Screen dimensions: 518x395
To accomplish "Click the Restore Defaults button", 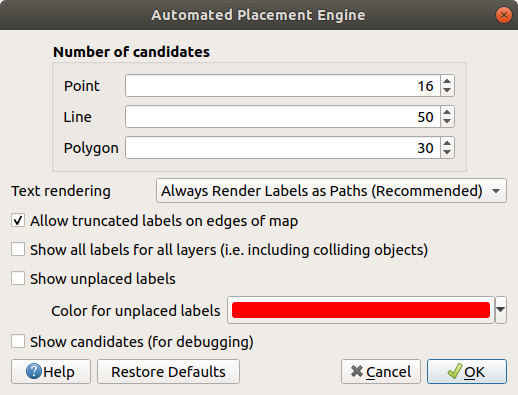I will [x=168, y=371].
